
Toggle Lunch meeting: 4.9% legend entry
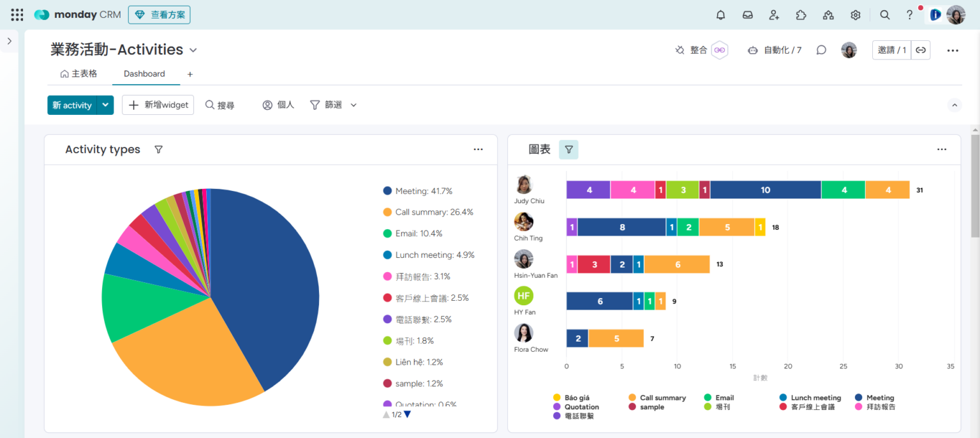click(429, 255)
